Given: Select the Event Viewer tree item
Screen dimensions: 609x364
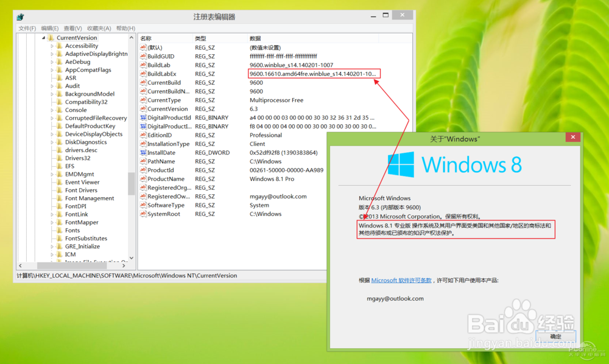Looking at the screenshot, I should point(82,182).
